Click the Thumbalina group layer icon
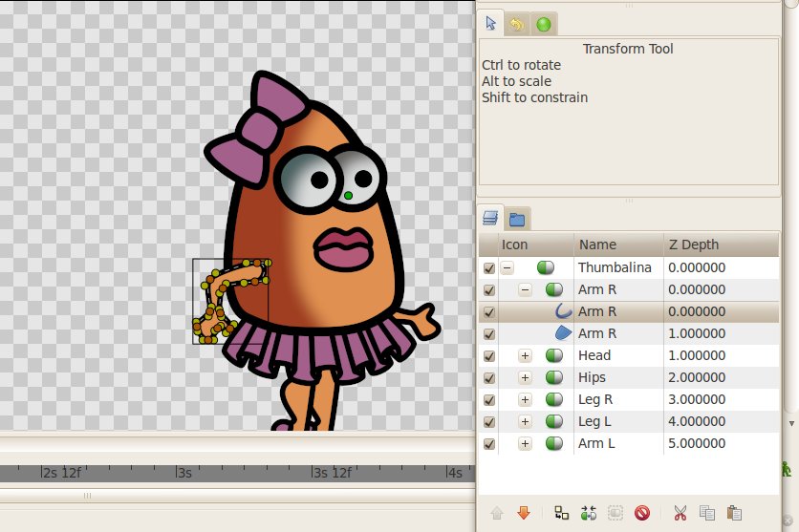This screenshot has height=532, width=799. pos(545,267)
